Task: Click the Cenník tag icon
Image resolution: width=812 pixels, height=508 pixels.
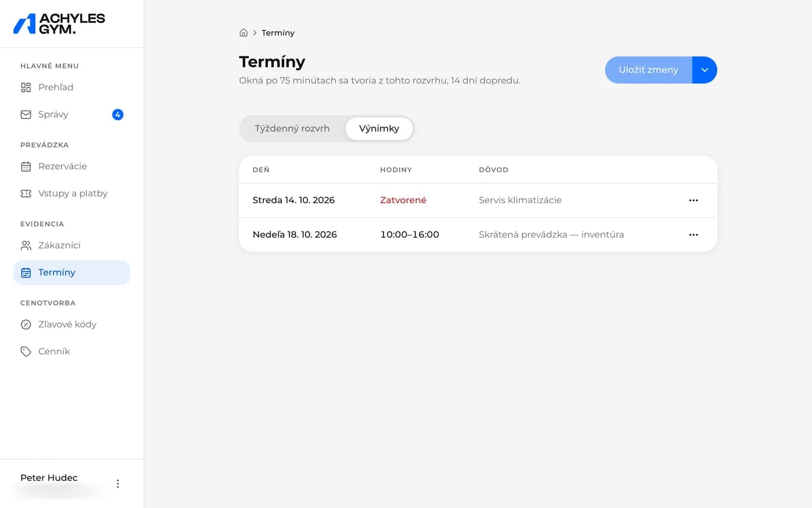Action: [x=26, y=352]
